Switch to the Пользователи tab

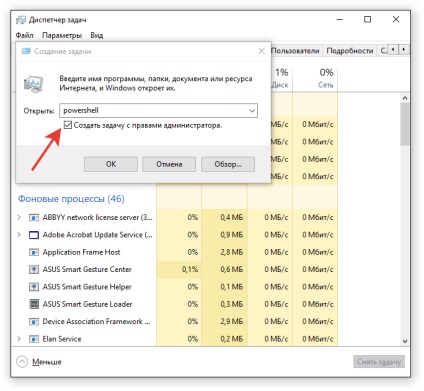295,51
